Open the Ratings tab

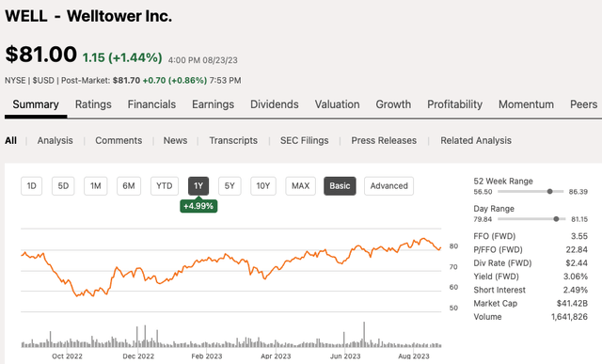click(x=93, y=104)
